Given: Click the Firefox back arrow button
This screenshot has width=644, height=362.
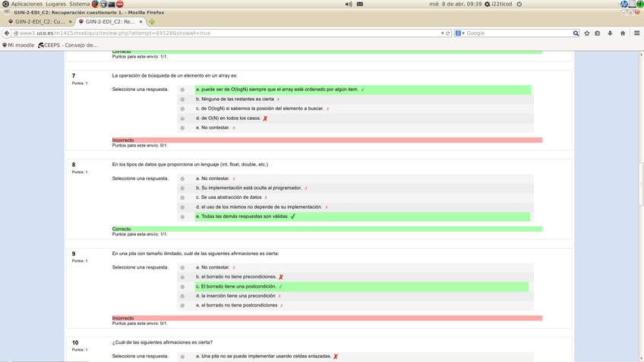Looking at the screenshot, I should 7,33.
